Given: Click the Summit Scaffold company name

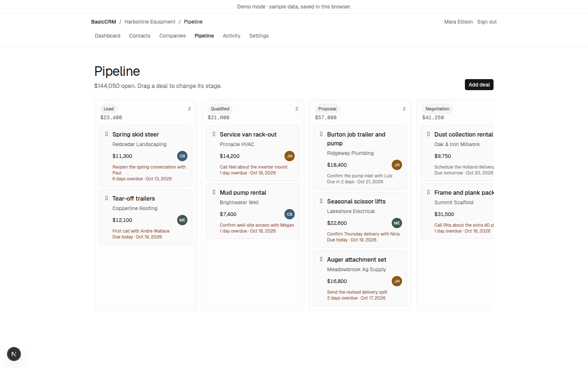Looking at the screenshot, I should [454, 202].
